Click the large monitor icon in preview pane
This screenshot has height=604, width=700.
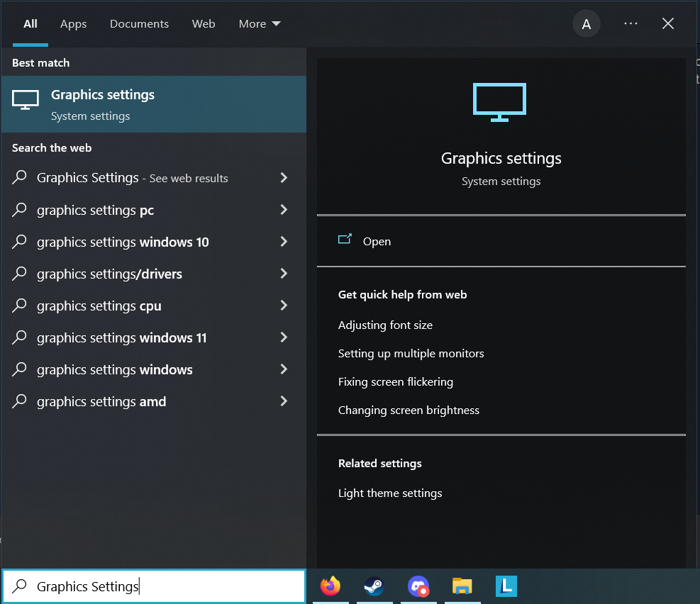pos(500,103)
